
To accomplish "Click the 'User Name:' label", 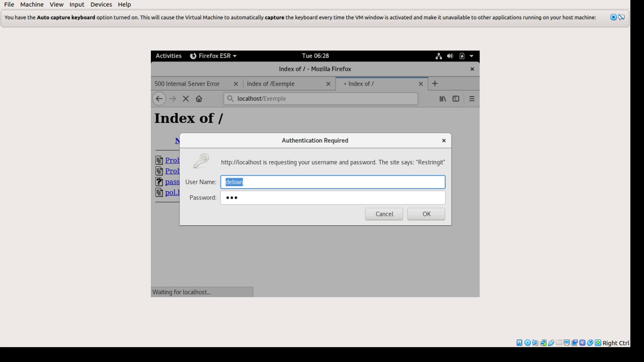I will tap(201, 182).
